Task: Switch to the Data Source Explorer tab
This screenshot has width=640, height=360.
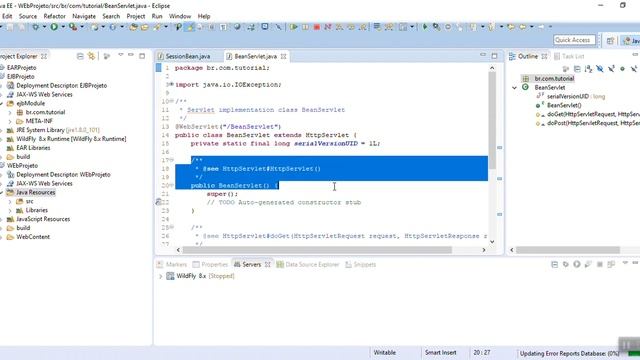Action: 308,264
